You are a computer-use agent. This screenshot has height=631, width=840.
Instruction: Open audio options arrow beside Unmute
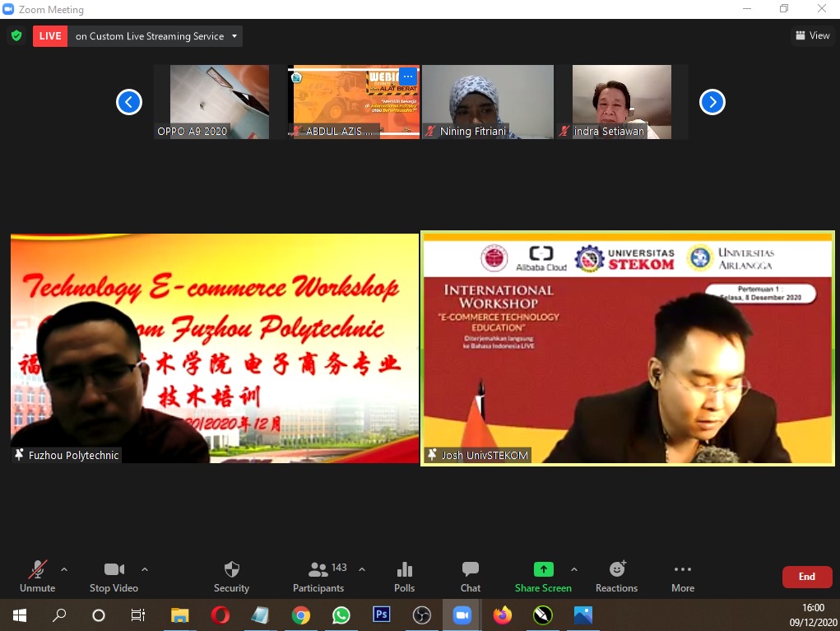[64, 569]
